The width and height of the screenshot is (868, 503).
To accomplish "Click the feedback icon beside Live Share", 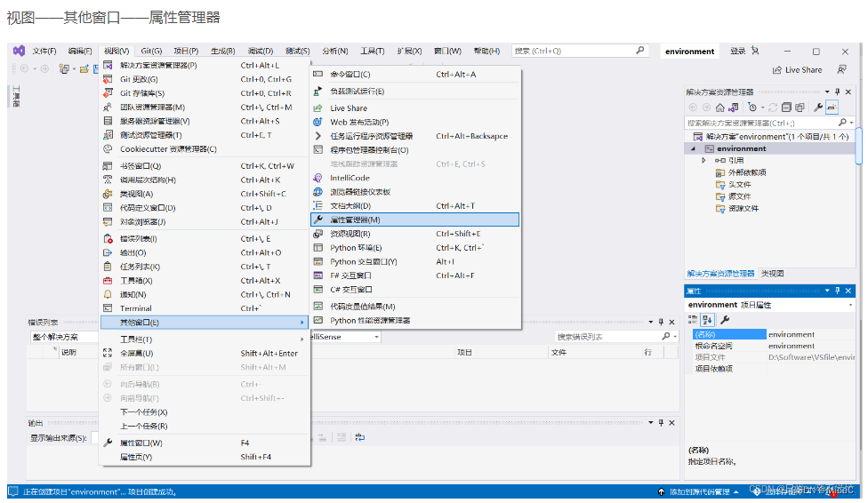I will click(x=841, y=69).
